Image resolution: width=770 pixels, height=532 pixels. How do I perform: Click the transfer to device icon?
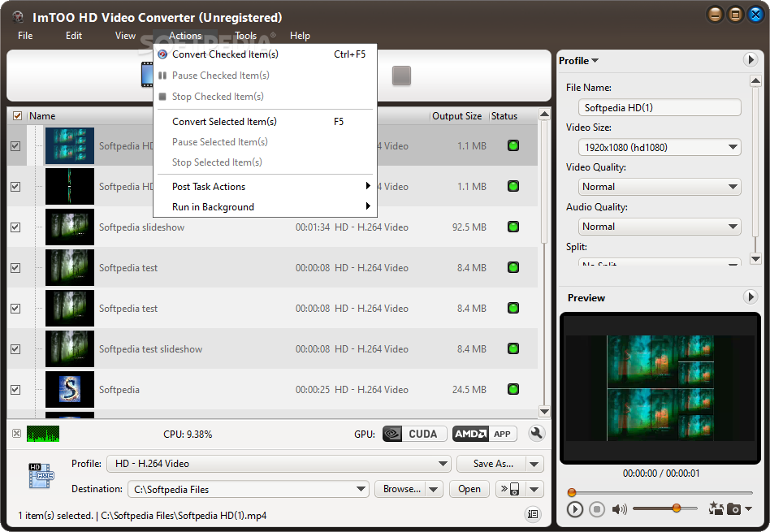pyautogui.click(x=510, y=489)
